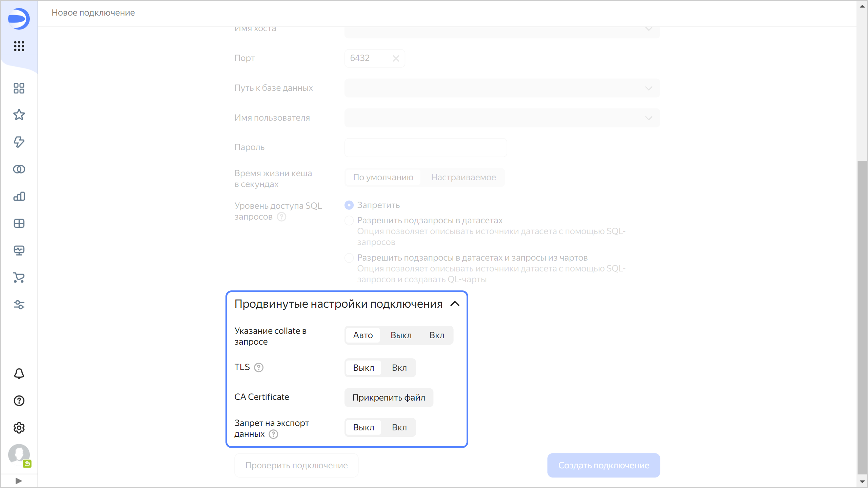Open dashboards monitor icon in sidebar

(x=19, y=250)
